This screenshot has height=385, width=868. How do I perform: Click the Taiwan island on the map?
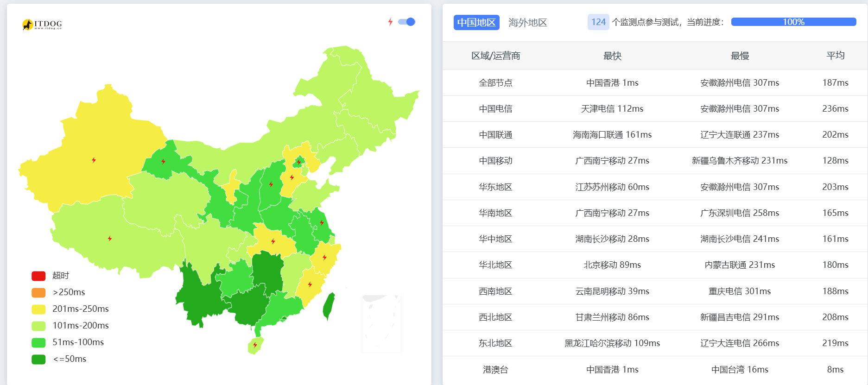pyautogui.click(x=329, y=306)
